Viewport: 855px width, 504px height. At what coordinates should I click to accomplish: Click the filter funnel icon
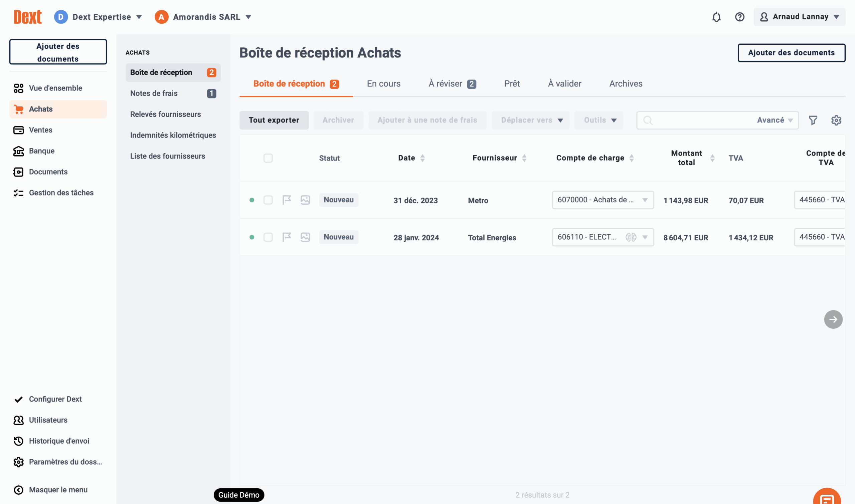pyautogui.click(x=813, y=120)
